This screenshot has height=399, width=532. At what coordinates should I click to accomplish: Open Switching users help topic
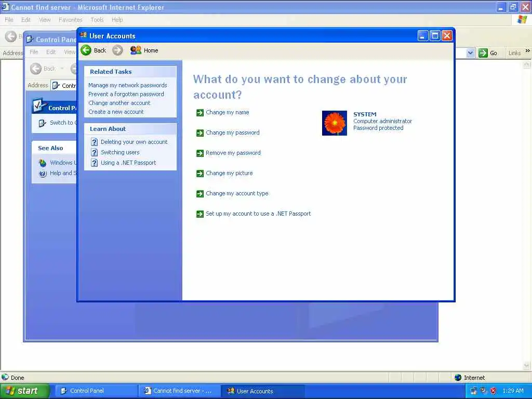point(120,152)
